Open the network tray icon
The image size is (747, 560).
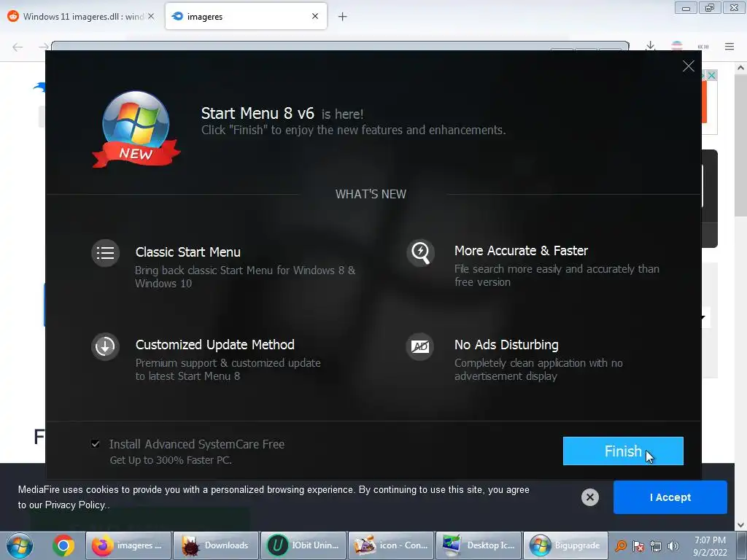click(656, 546)
